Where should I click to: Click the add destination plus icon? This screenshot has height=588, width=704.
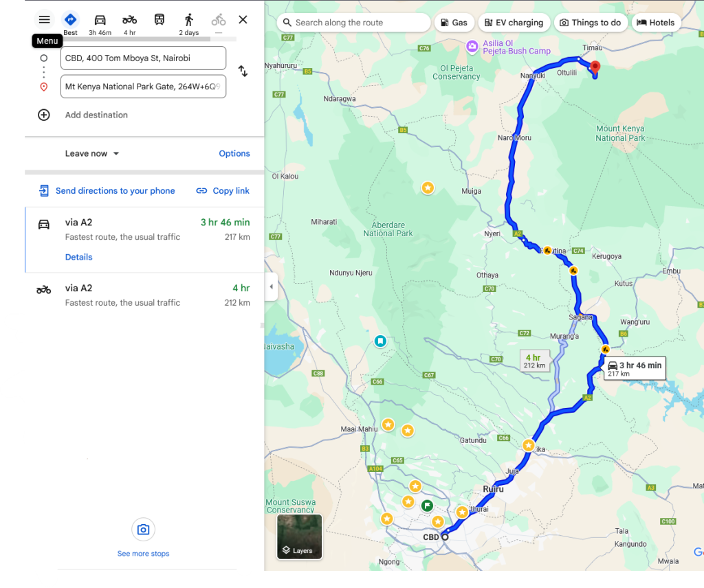pyautogui.click(x=44, y=115)
